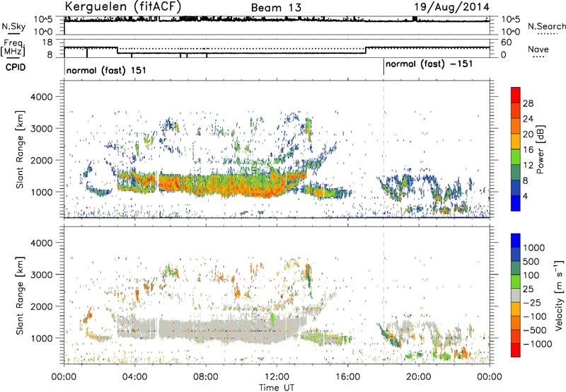Click the '18' tick on the frequency axis
The height and width of the screenshot is (392, 566).
tap(47, 42)
